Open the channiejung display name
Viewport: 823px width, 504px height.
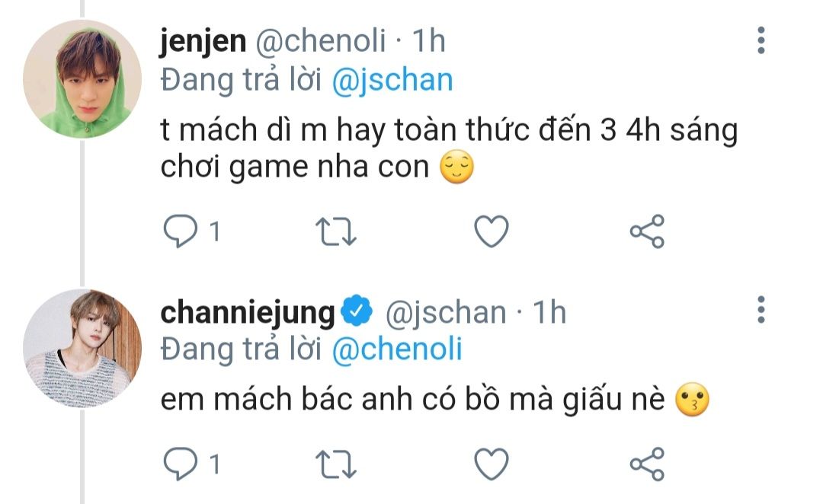[248, 311]
